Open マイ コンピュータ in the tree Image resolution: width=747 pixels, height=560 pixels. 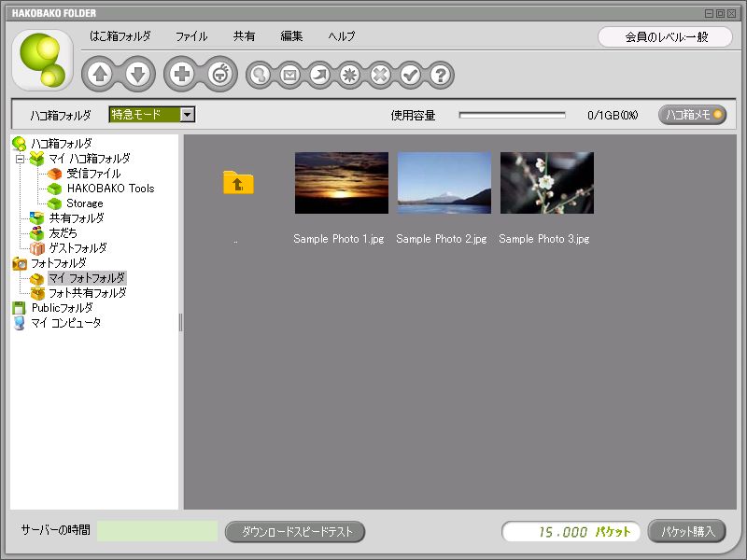tap(65, 323)
